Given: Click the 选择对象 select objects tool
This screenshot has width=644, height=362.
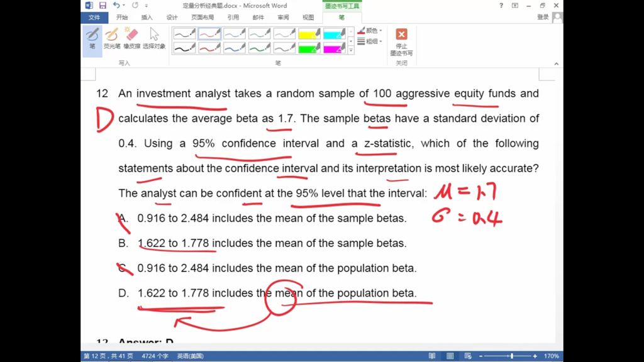Looking at the screenshot, I should 153,38.
